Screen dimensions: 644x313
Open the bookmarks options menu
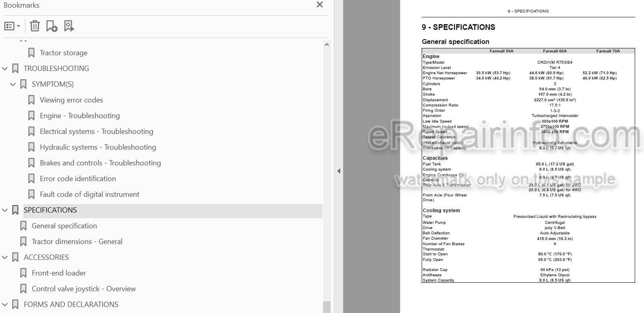coord(12,26)
